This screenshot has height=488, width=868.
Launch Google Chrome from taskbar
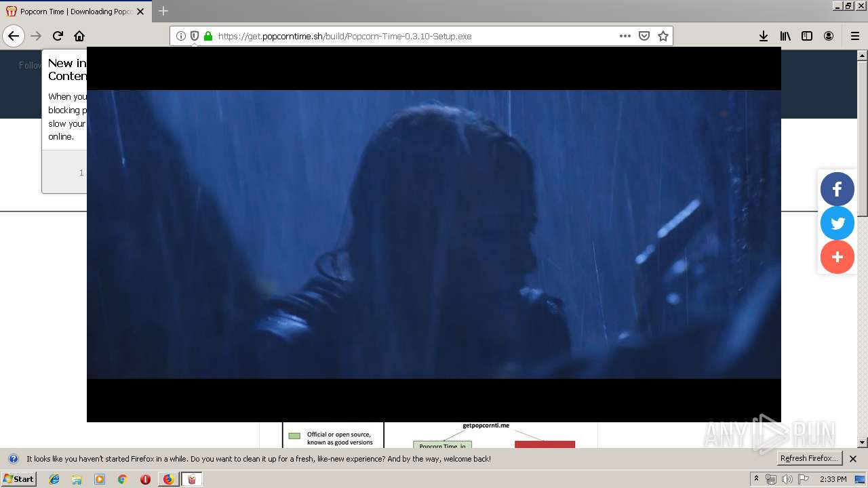coord(122,479)
